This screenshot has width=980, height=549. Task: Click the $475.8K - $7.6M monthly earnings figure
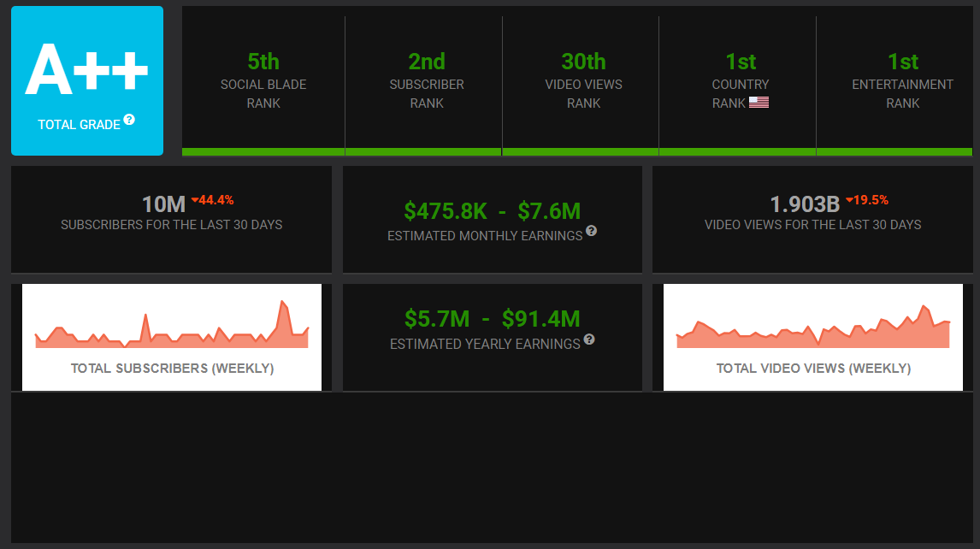(492, 210)
